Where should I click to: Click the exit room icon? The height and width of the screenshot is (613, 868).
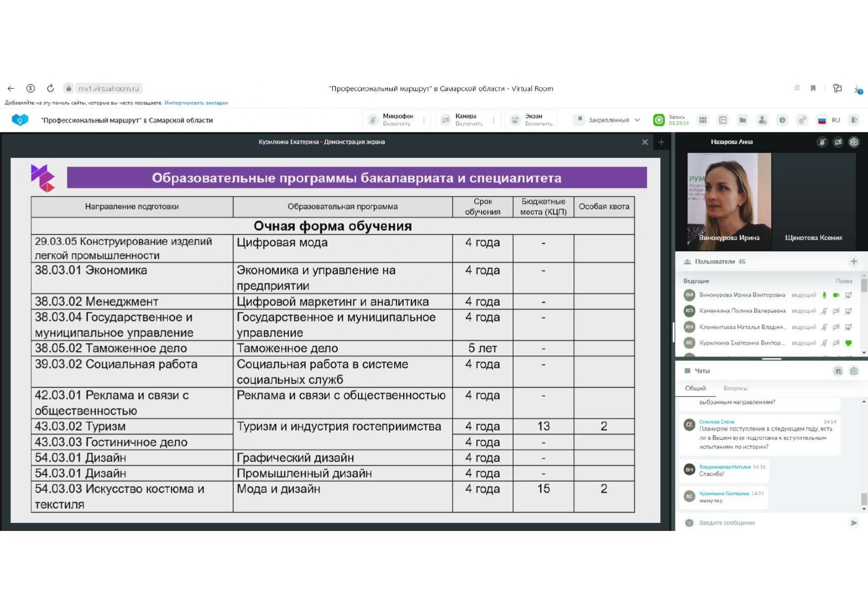point(854,120)
